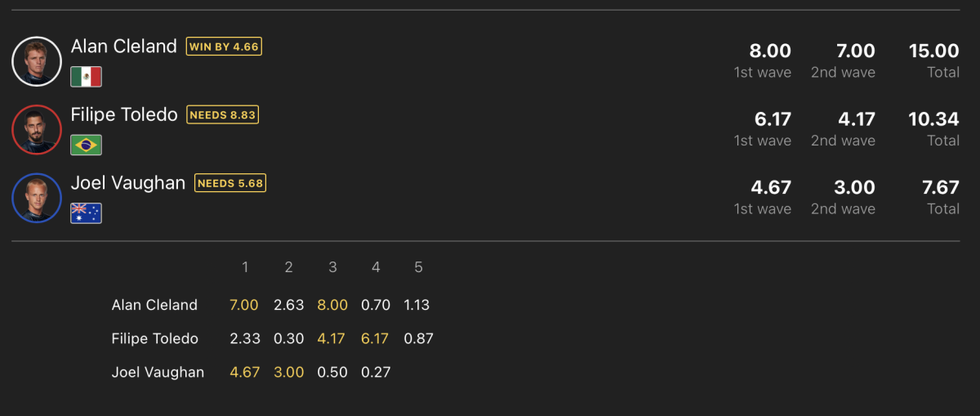
Task: Select the NEEDS 5.68 badge
Action: click(x=230, y=183)
